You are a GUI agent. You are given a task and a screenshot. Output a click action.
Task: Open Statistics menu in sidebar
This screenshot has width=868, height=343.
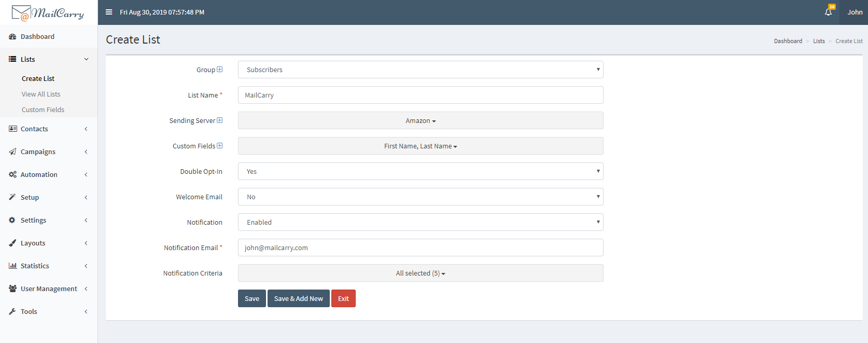click(49, 266)
